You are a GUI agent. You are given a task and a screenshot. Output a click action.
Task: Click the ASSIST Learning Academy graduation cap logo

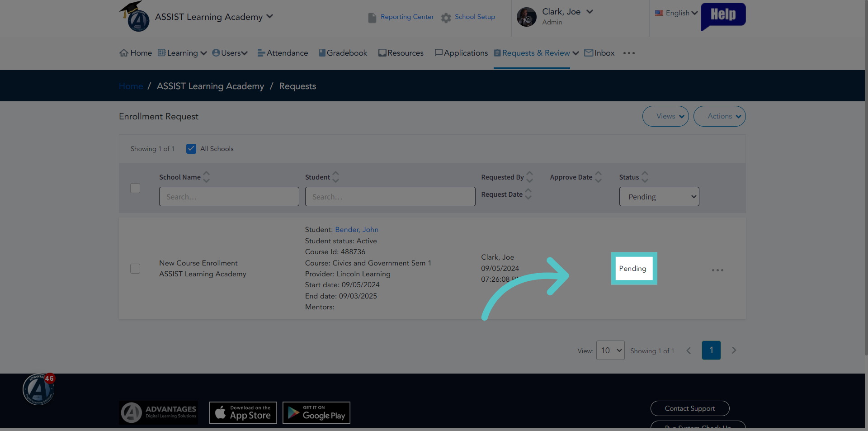(135, 17)
